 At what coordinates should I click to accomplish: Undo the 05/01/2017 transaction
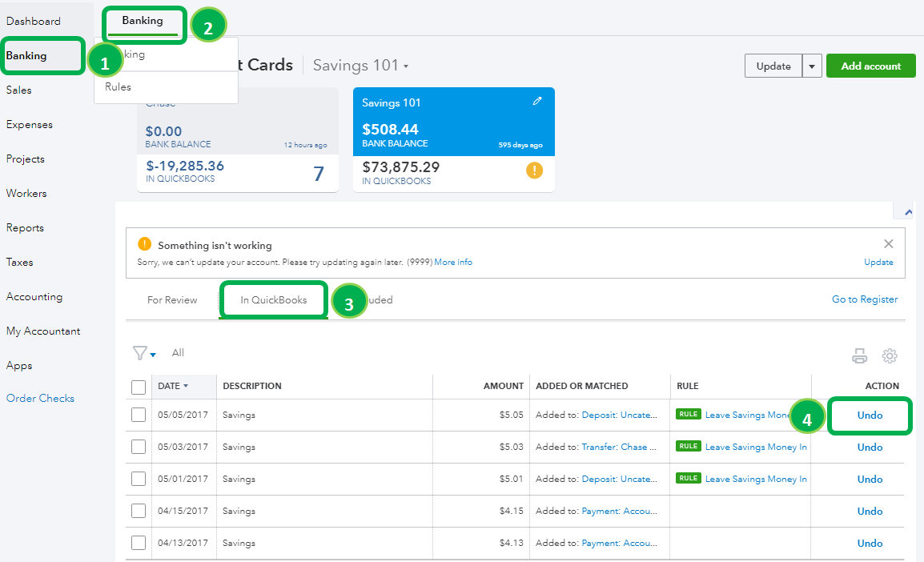870,479
